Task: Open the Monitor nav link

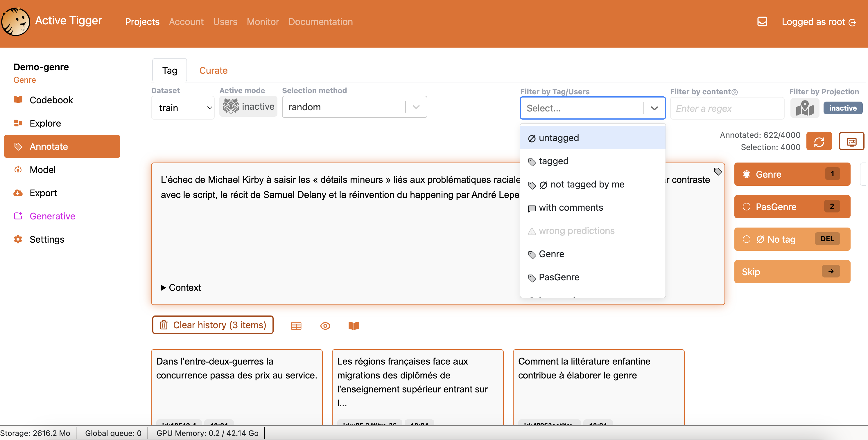Action: click(263, 21)
